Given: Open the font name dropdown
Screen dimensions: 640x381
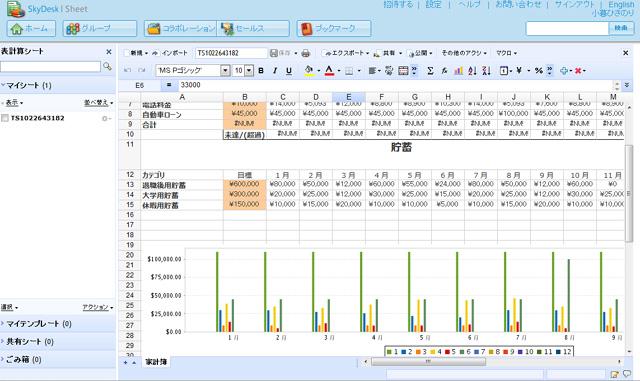Looking at the screenshot, I should pos(225,71).
